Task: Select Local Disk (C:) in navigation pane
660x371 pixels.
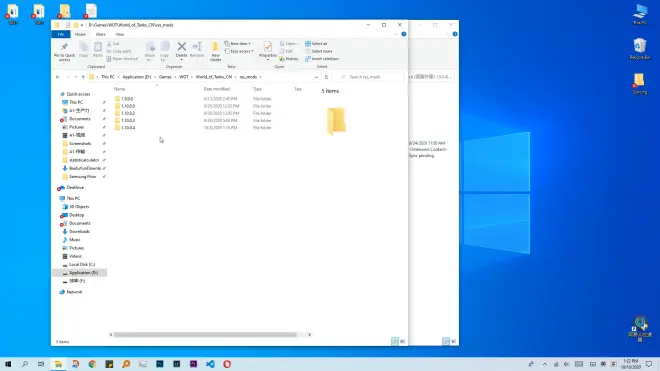Action: (x=82, y=264)
